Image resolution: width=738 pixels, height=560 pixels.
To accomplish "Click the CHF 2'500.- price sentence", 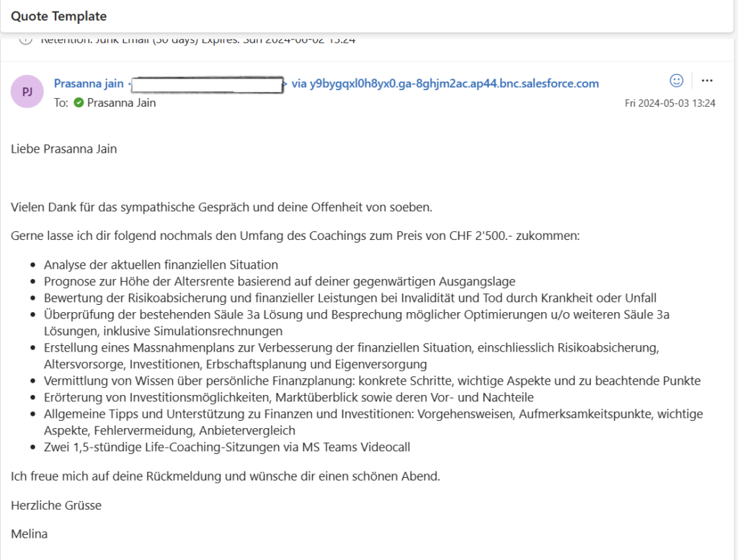I will 295,236.
